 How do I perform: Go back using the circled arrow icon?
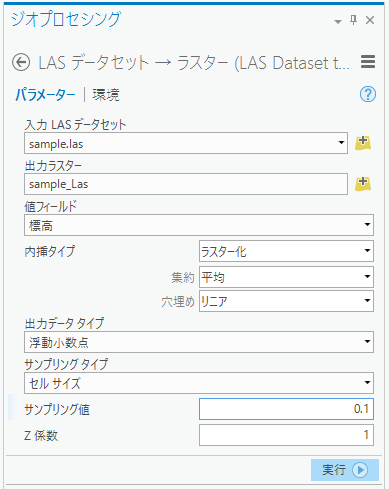click(x=21, y=62)
